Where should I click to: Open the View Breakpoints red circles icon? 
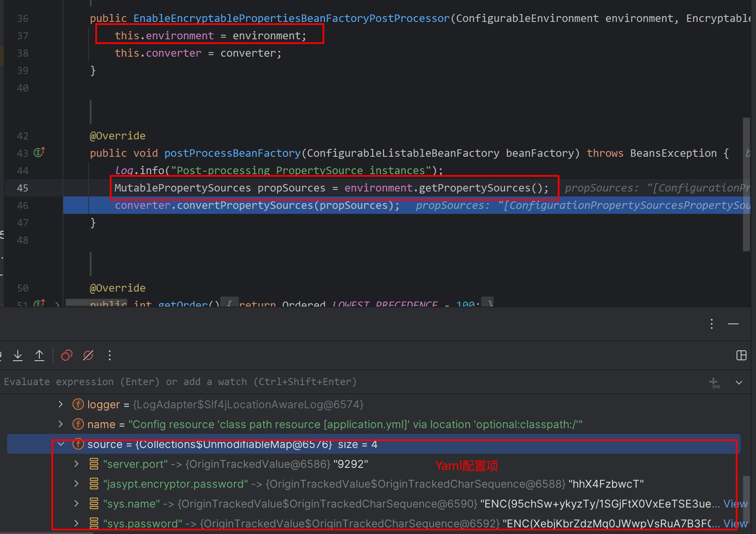tap(67, 355)
